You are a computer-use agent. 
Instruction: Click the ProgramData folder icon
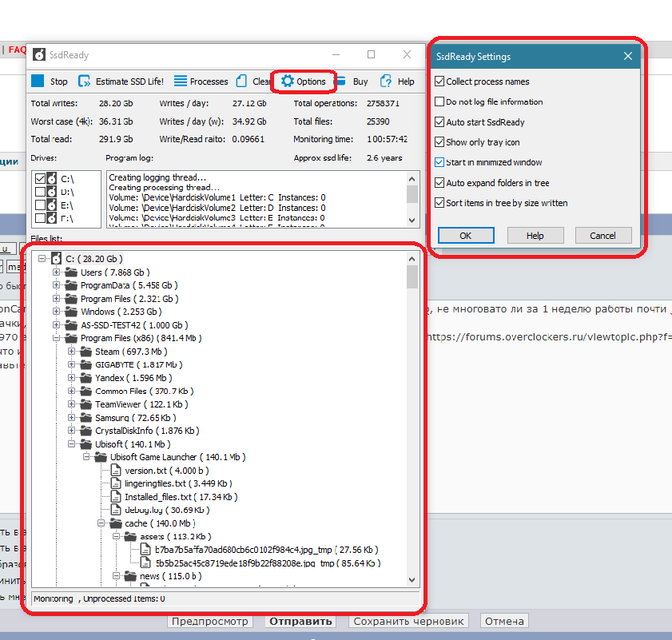pos(70,285)
